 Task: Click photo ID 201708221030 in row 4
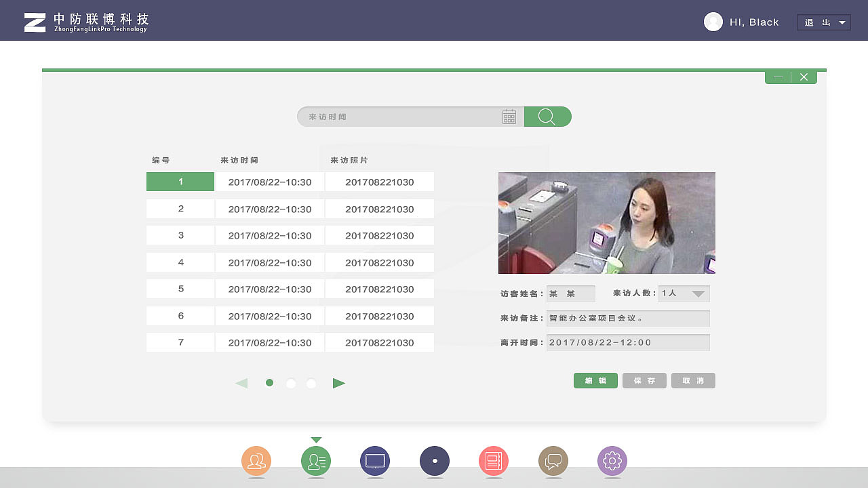pyautogui.click(x=380, y=262)
